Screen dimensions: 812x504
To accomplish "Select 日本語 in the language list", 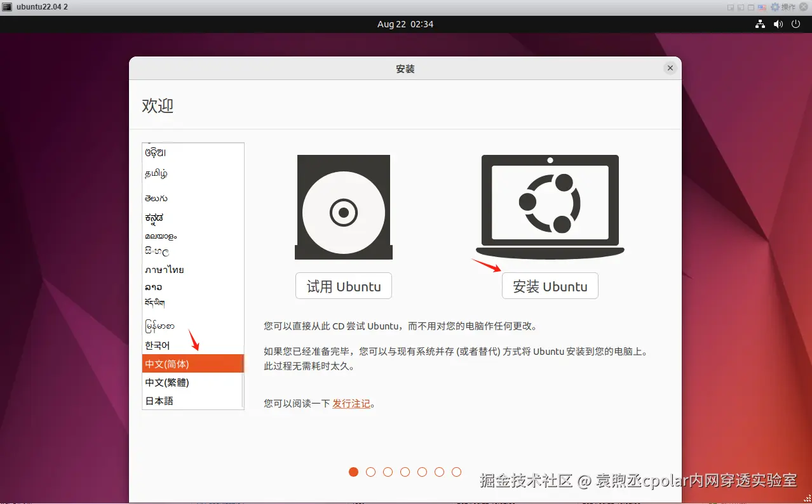I will pyautogui.click(x=193, y=401).
